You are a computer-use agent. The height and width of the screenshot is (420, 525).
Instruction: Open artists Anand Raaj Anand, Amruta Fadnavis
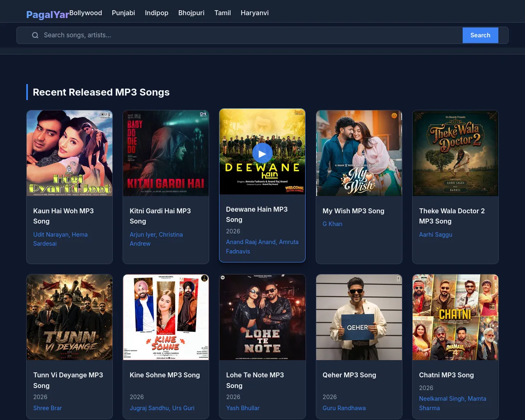tap(262, 247)
